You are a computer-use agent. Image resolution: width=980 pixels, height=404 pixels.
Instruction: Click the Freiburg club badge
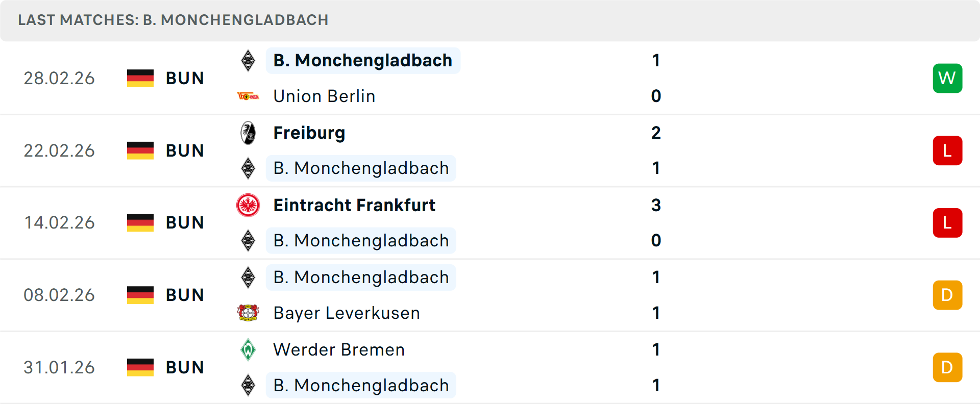(x=248, y=133)
